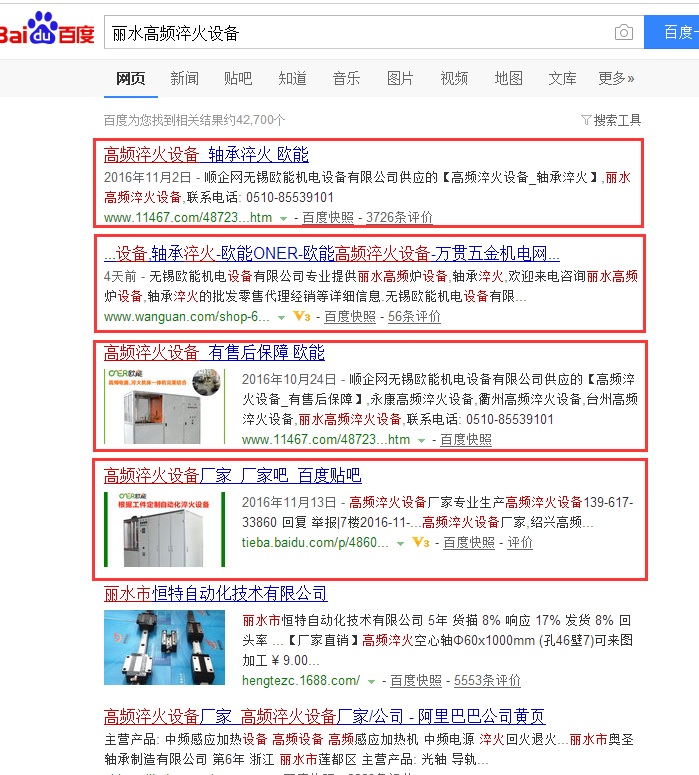Switch to the 新闻 tab
Screen dimensions: 699x775
point(184,78)
